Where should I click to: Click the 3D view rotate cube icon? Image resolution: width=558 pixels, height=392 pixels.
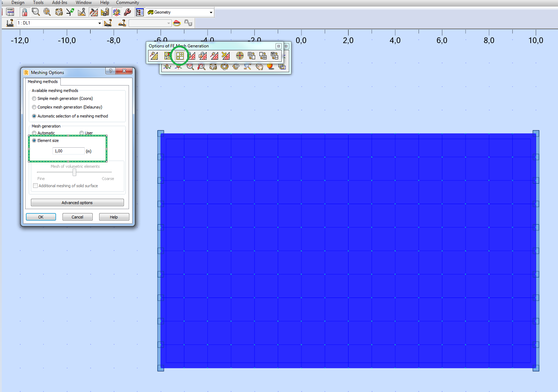[116, 12]
